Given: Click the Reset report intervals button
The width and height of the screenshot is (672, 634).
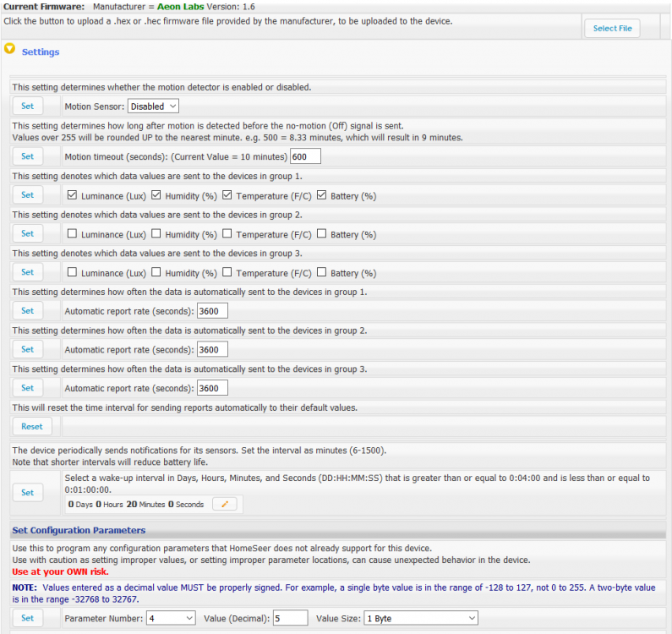Looking at the screenshot, I should 32,427.
